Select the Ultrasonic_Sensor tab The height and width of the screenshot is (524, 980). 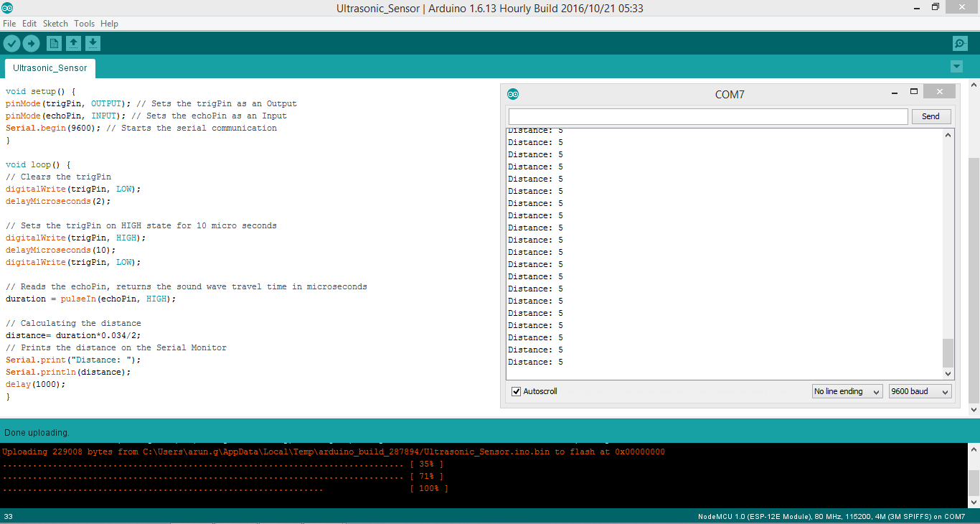[x=50, y=68]
